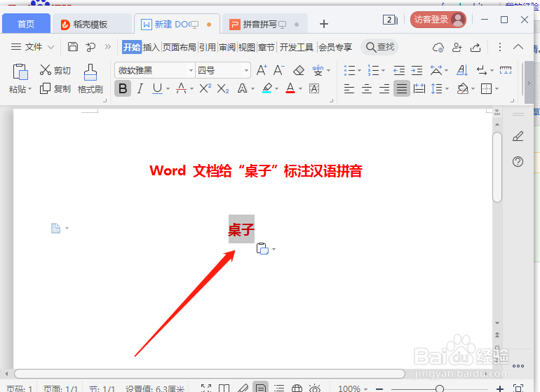Toggle Italic formatting

pos(140,89)
